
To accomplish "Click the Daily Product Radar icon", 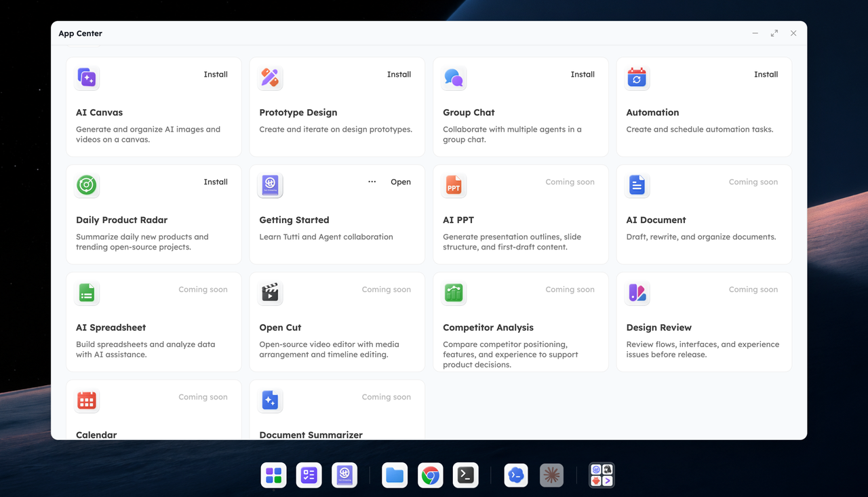I will 87,185.
